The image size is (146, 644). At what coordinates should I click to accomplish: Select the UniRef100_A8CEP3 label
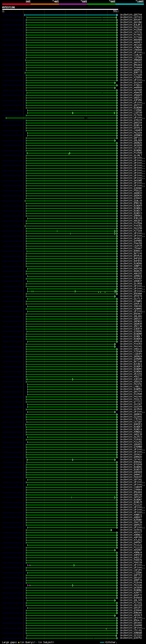point(131,221)
